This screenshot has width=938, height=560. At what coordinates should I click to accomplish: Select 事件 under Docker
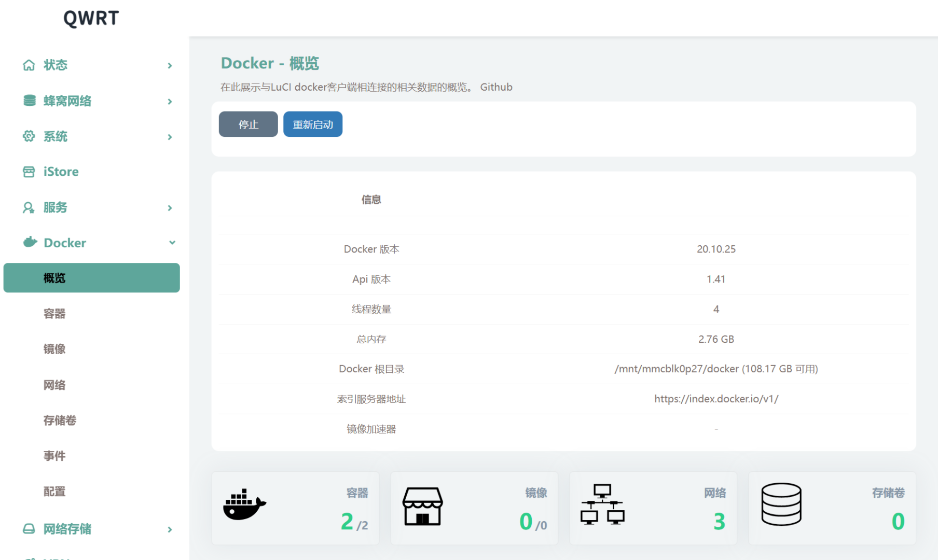tap(54, 456)
